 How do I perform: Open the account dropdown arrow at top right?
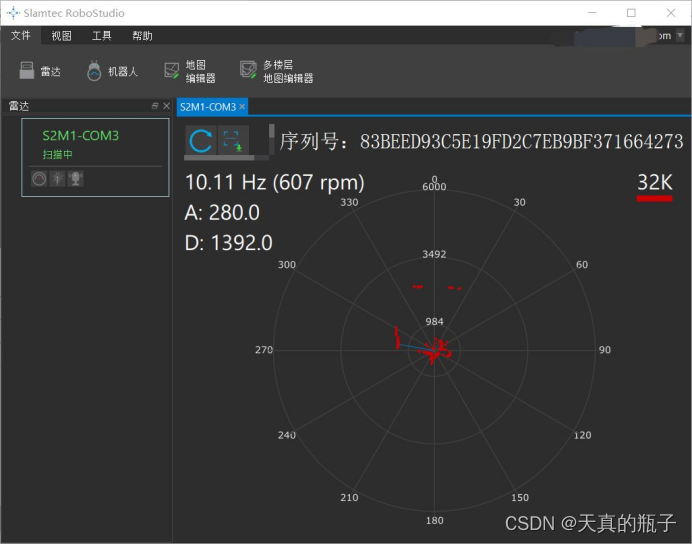click(x=680, y=35)
